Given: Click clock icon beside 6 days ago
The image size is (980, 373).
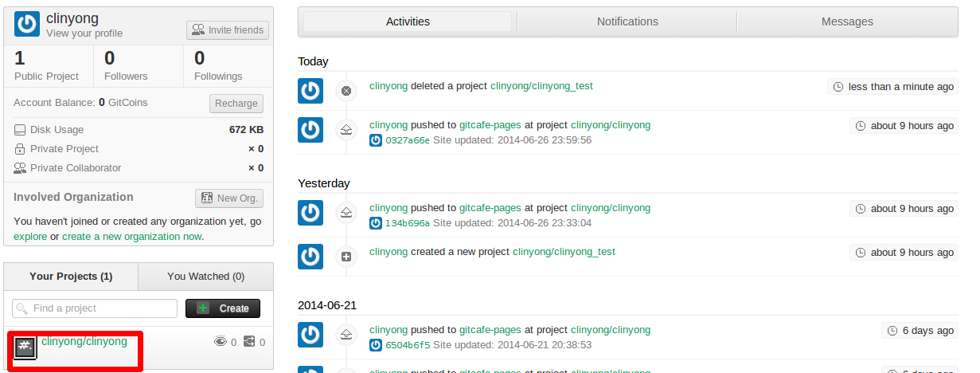Looking at the screenshot, I should coord(893,331).
